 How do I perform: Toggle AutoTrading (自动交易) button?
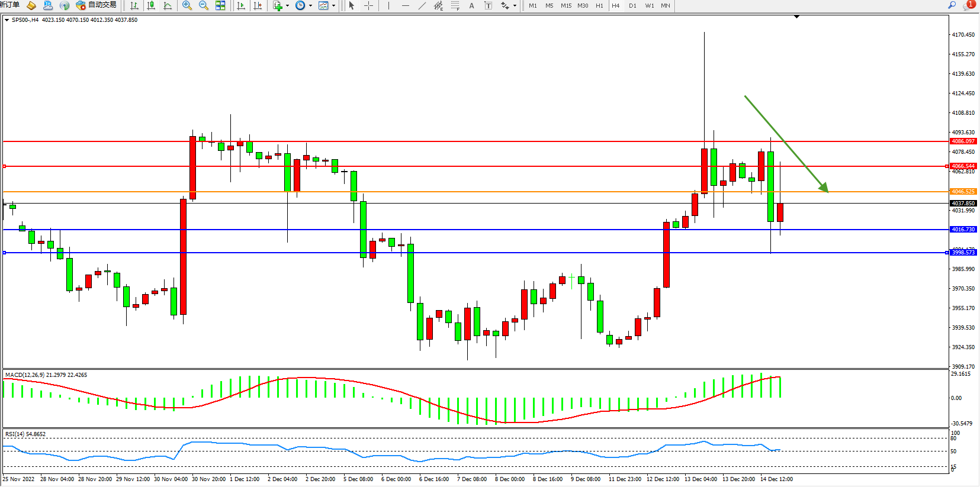coord(97,5)
